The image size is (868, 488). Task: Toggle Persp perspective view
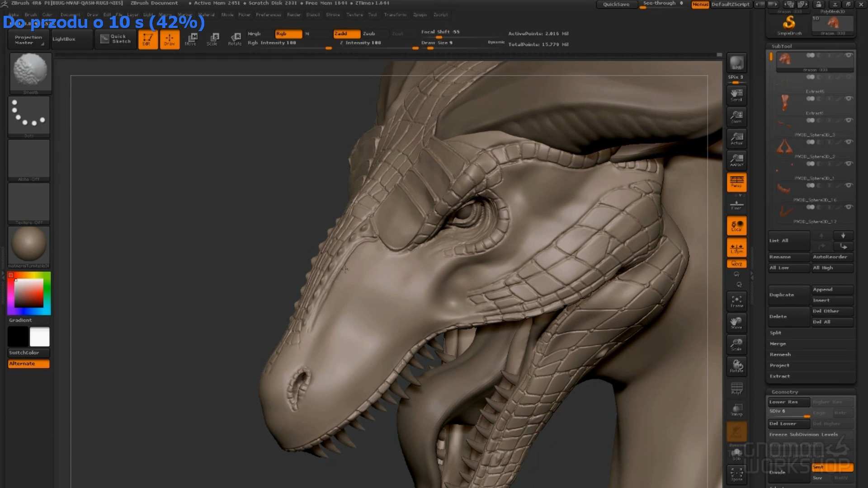coord(736,182)
